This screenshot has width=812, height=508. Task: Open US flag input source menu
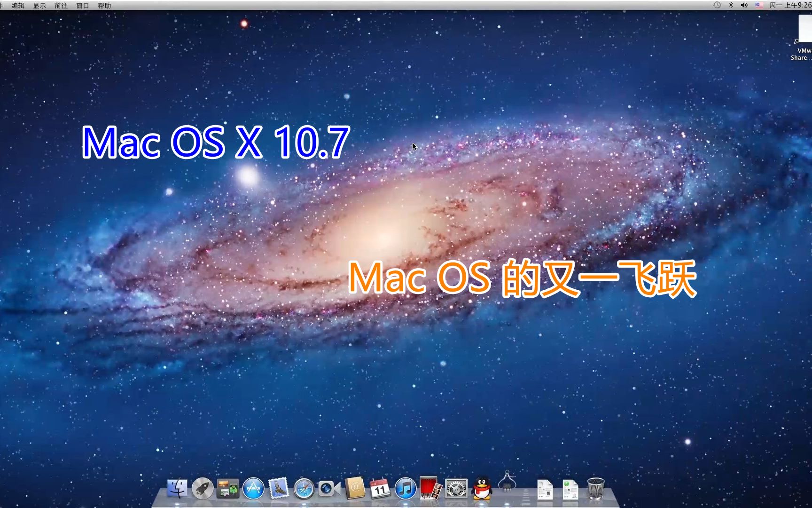[x=759, y=5]
